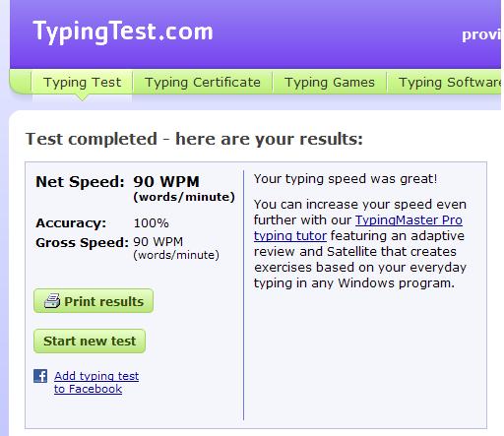Open the TypingMaster Pro link
Viewport: 504px width, 436px height.
[x=409, y=219]
